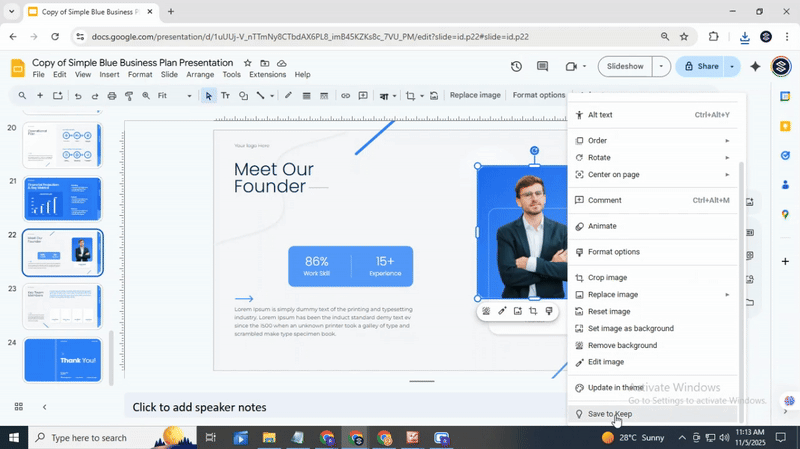Select the Thank You slide 24 thumbnail

(62, 360)
